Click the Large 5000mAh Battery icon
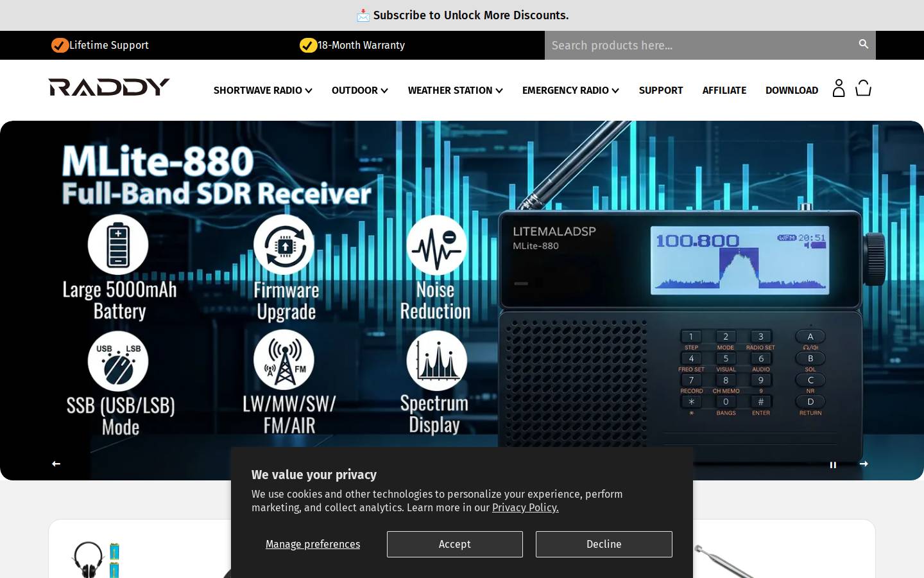The image size is (924, 578). pyautogui.click(x=118, y=245)
